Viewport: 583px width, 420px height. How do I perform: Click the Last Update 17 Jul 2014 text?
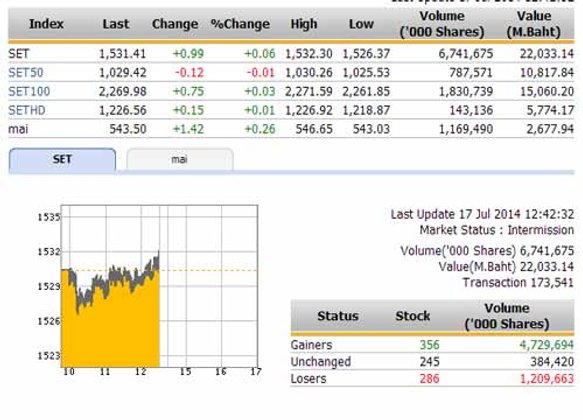[x=482, y=214]
